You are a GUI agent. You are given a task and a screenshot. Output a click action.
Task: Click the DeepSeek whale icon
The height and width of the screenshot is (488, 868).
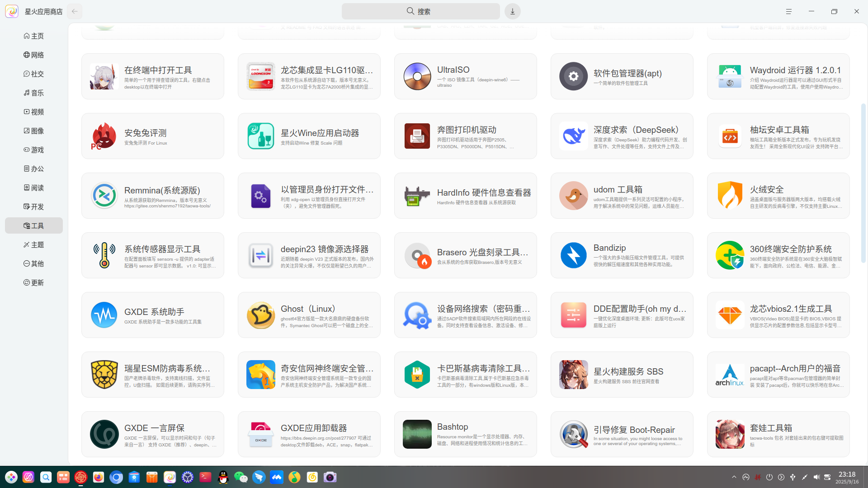573,136
